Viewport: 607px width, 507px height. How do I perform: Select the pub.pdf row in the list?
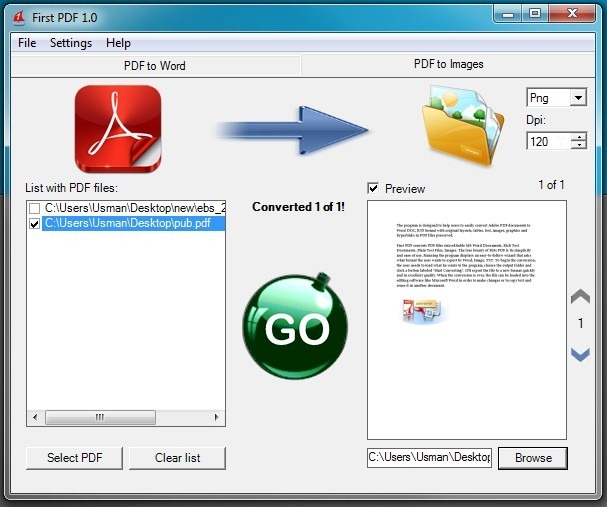(x=133, y=223)
